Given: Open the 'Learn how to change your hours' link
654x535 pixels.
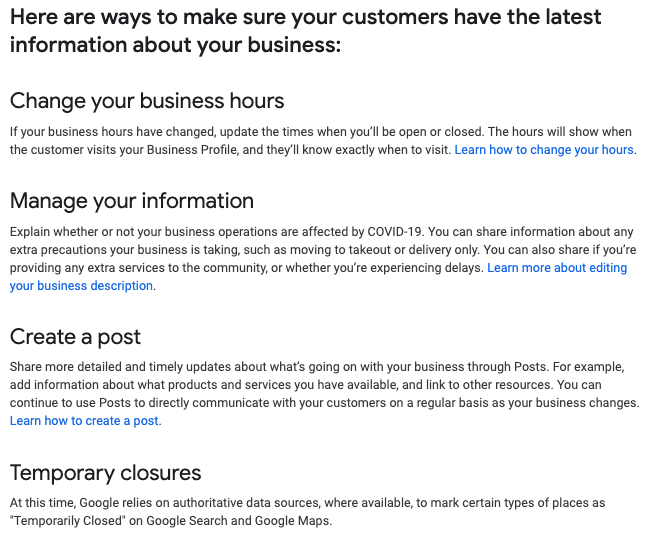Looking at the screenshot, I should click(x=543, y=150).
